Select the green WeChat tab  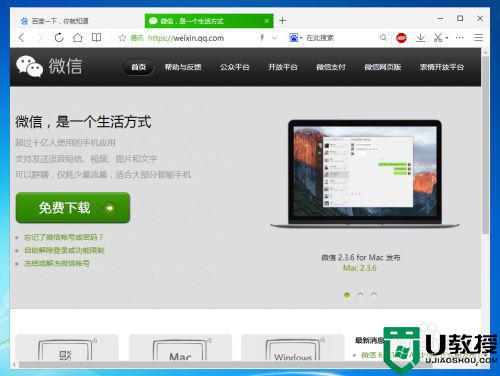pyautogui.click(x=209, y=21)
